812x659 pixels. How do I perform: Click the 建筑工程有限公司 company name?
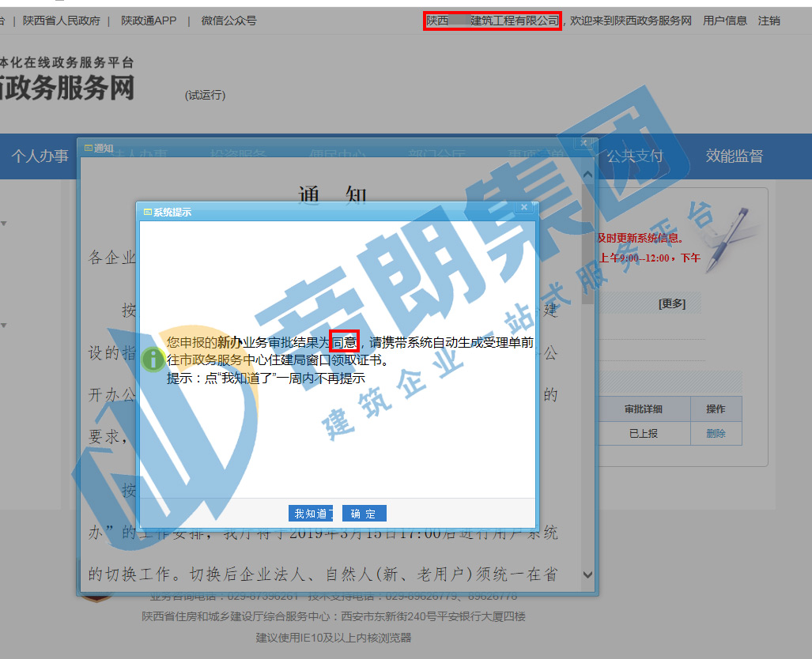[x=493, y=21]
